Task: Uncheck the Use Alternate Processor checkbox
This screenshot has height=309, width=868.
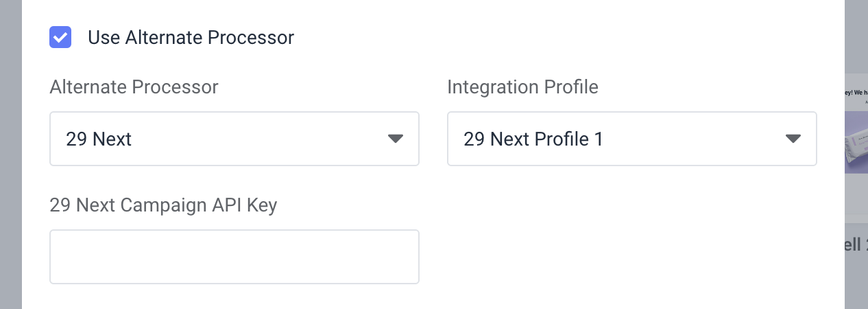Action: (60, 37)
